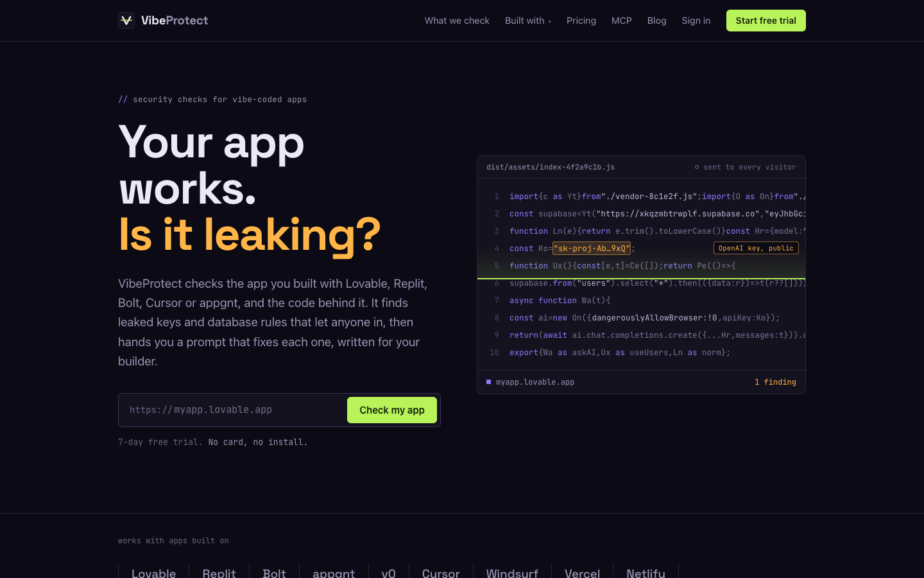The image size is (924, 578).
Task: Click code line 7 async function Wa(t)
Action: coord(560,301)
